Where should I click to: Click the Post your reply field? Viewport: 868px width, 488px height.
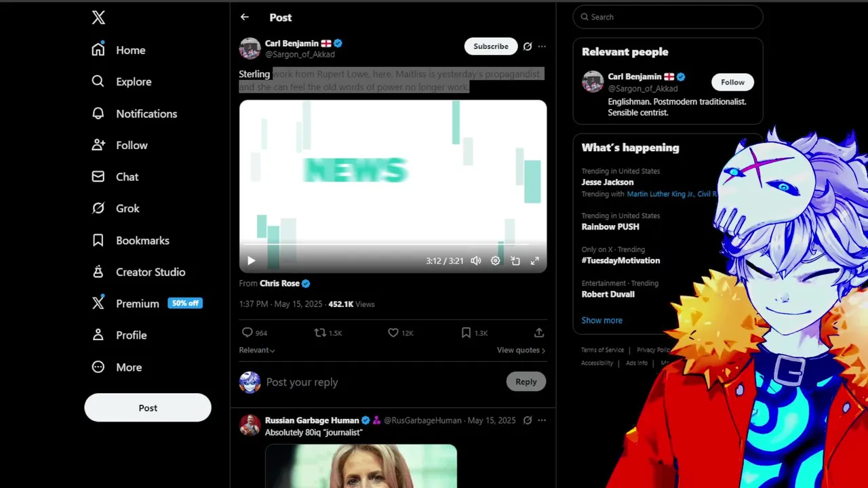383,382
